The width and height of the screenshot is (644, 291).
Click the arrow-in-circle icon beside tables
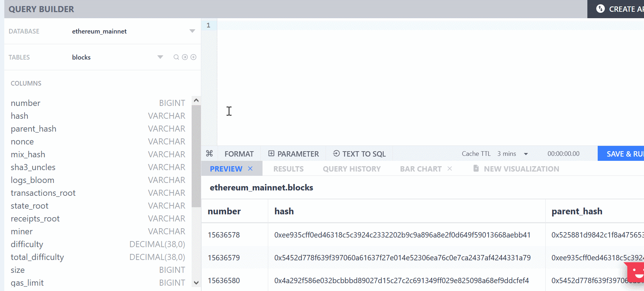point(185,57)
